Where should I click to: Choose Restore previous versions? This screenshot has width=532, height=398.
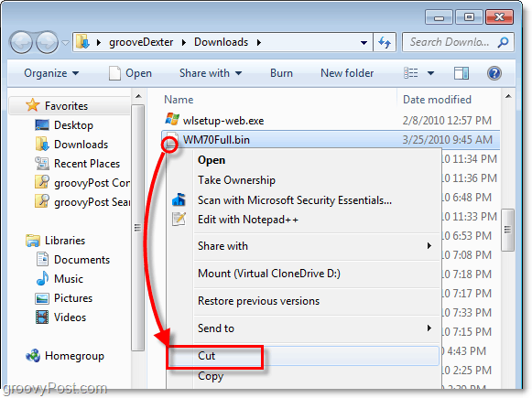click(258, 301)
